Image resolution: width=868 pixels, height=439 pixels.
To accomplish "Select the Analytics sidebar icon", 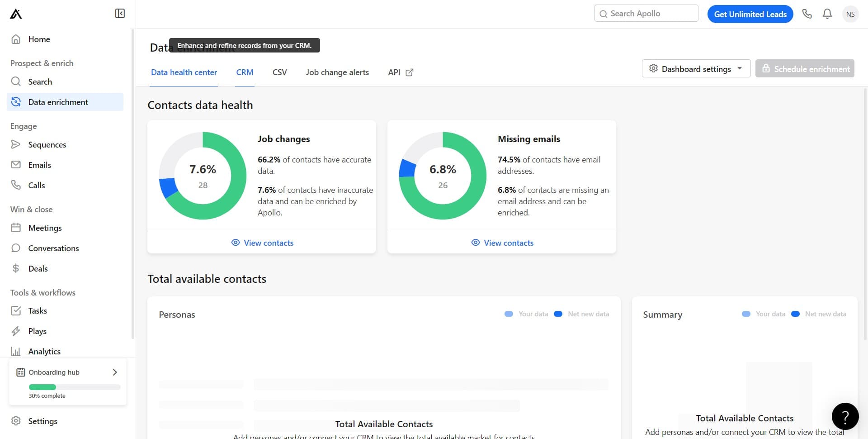I will click(x=16, y=351).
